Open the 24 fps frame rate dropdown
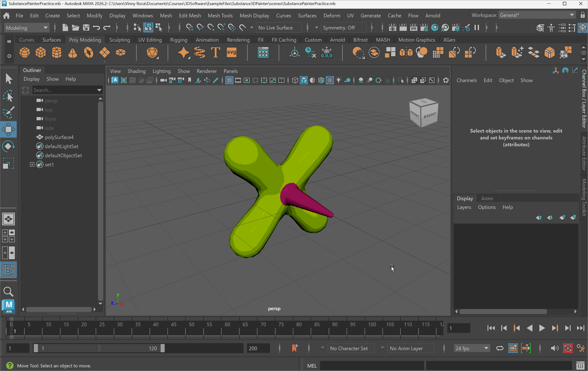 [x=471, y=348]
